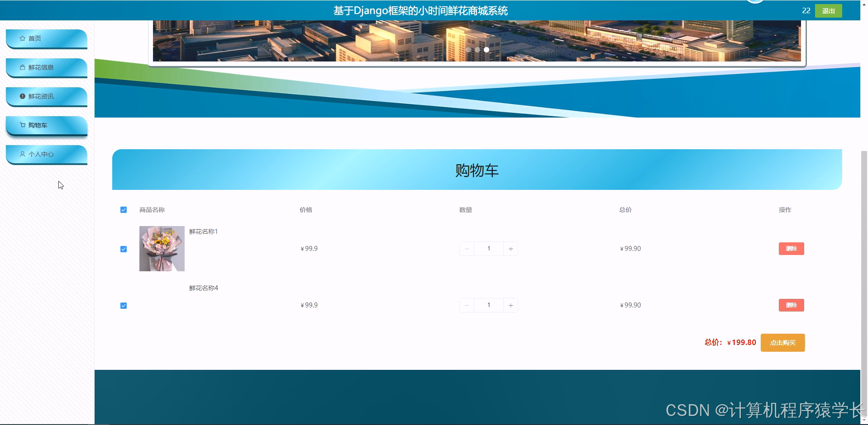
Task: Click the user icon next to 个人中心
Action: point(23,154)
